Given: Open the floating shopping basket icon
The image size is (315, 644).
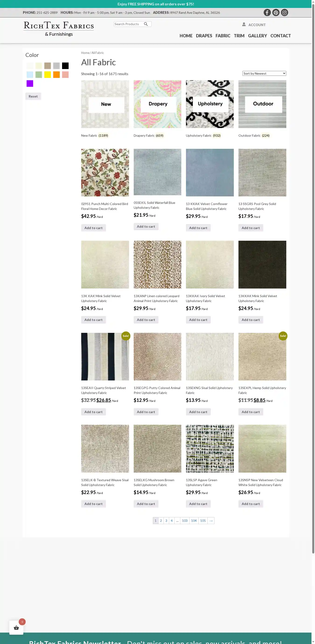Looking at the screenshot, I should click(16, 627).
